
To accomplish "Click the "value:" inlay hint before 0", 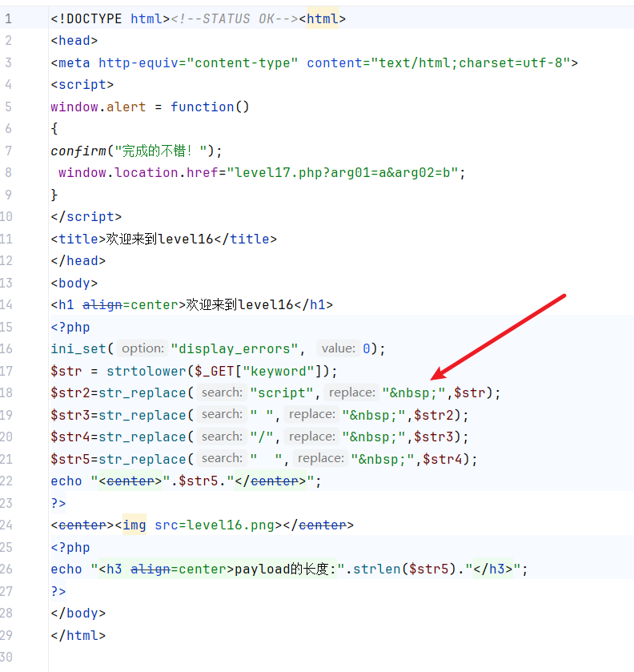I will (x=338, y=349).
